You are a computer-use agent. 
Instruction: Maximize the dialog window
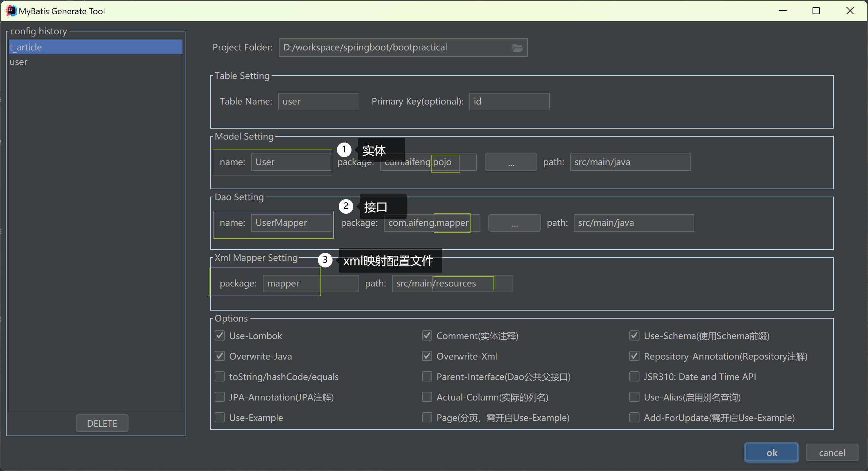click(816, 11)
